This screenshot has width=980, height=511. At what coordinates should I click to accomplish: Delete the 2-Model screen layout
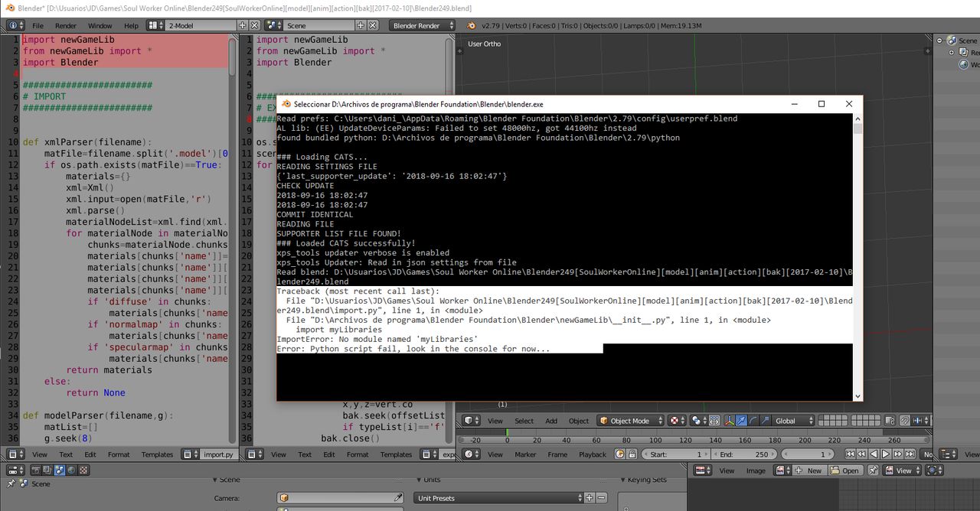point(254,25)
